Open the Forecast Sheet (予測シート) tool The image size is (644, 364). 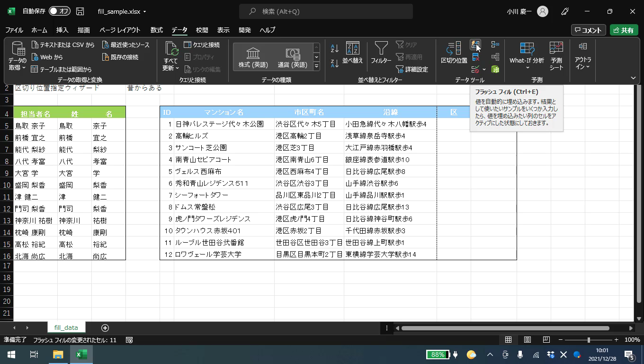coord(556,55)
